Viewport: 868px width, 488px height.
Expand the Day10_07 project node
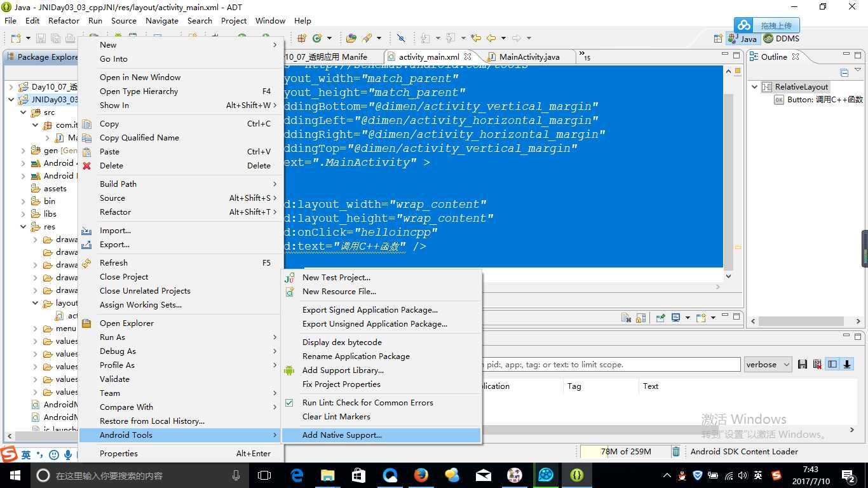(11, 87)
